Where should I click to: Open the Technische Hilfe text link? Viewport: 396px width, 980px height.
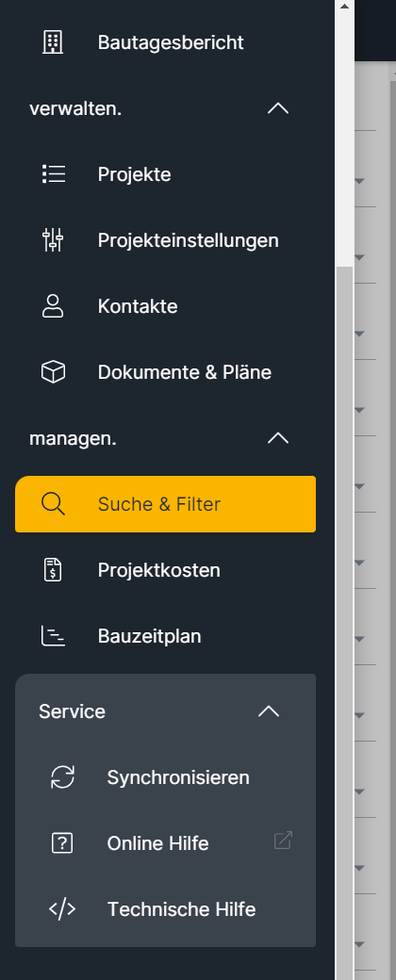pyautogui.click(x=181, y=909)
